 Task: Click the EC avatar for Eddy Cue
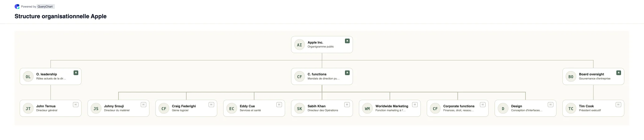[x=232, y=109]
